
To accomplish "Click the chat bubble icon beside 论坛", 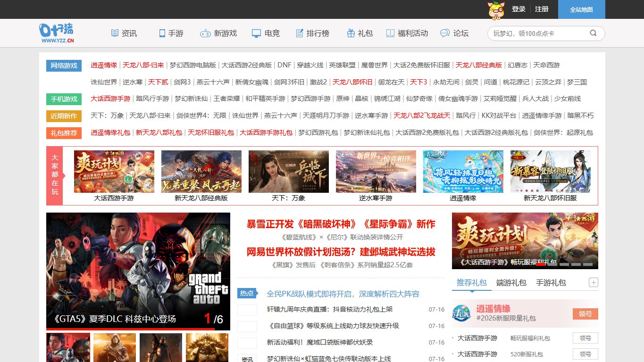I will 444,33.
